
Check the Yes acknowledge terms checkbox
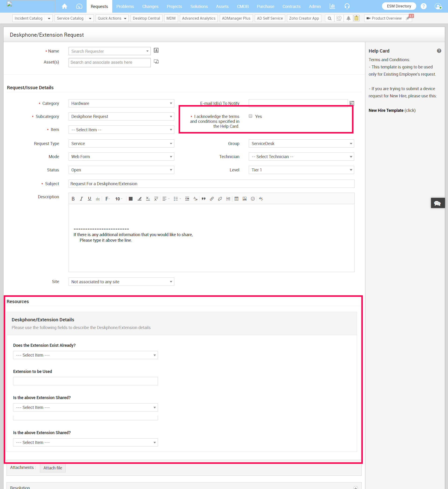pyautogui.click(x=250, y=116)
